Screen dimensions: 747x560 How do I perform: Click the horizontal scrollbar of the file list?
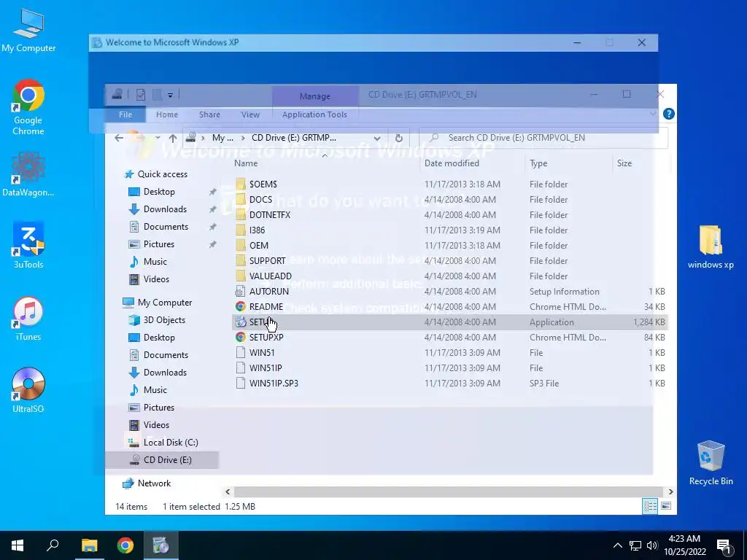click(x=448, y=491)
